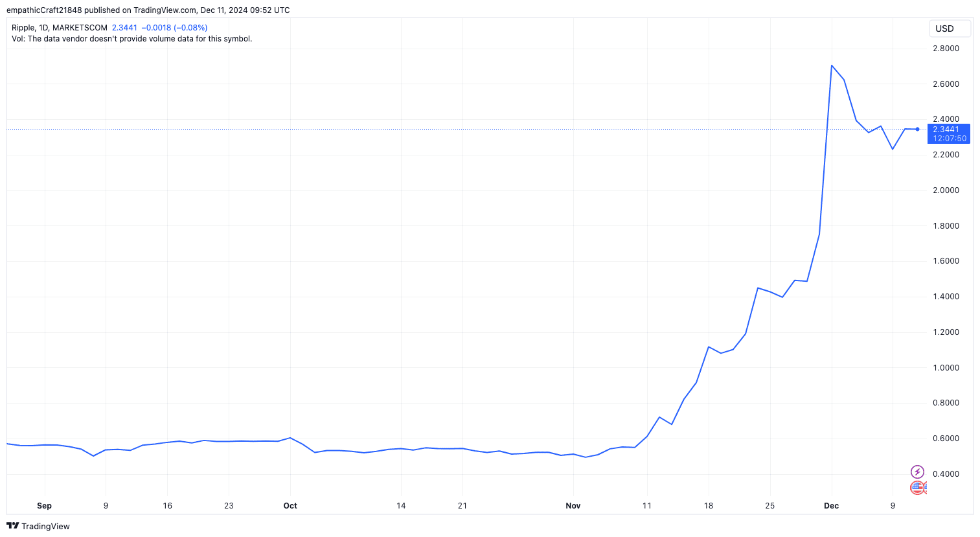Viewport: 980px width, 537px height.
Task: Click the 18 date label on the time axis
Action: coord(709,506)
